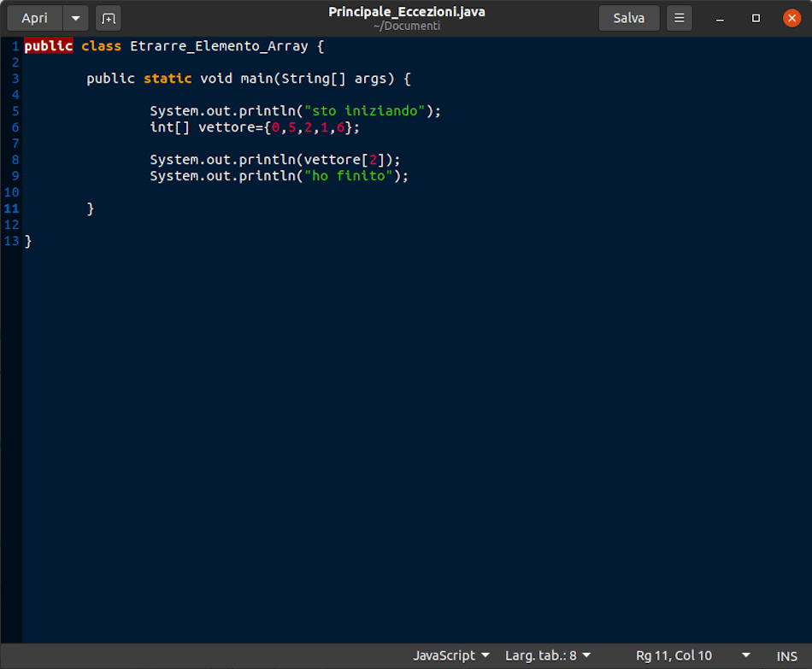Click line number 7 in gutter
Image resolution: width=812 pixels, height=669 pixels.
click(15, 144)
